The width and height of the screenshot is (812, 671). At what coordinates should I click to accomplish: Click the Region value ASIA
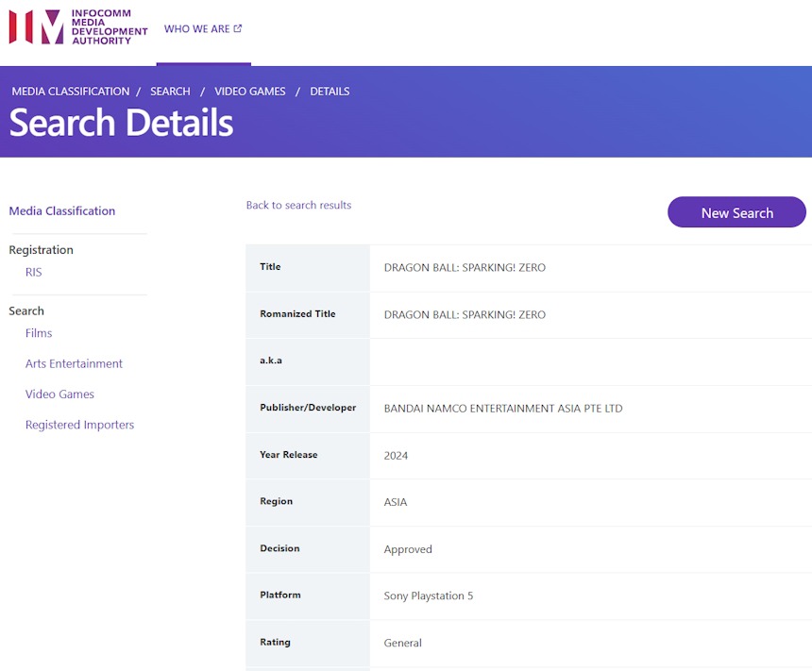pyautogui.click(x=395, y=502)
